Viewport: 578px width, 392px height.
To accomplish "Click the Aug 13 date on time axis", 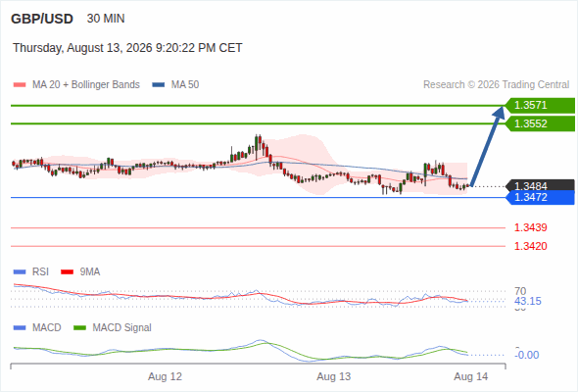I will click(334, 376).
